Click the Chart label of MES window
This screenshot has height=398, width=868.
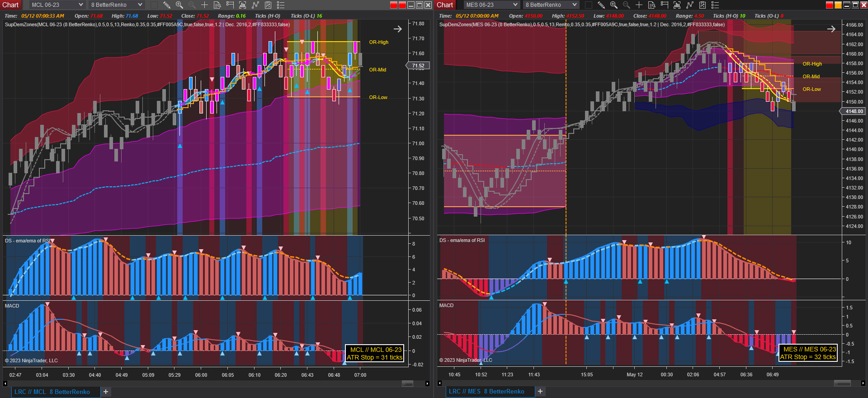pyautogui.click(x=445, y=5)
